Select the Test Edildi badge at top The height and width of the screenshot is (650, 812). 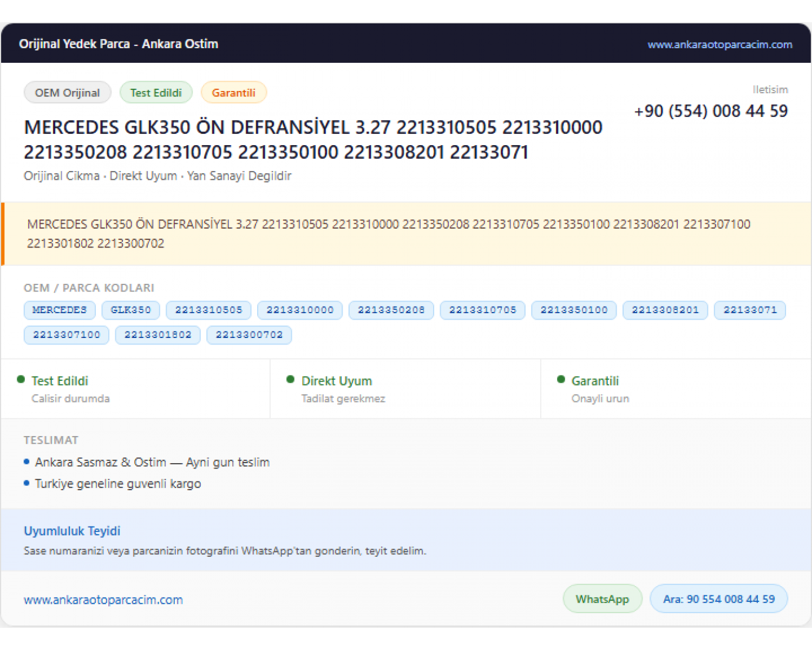156,93
